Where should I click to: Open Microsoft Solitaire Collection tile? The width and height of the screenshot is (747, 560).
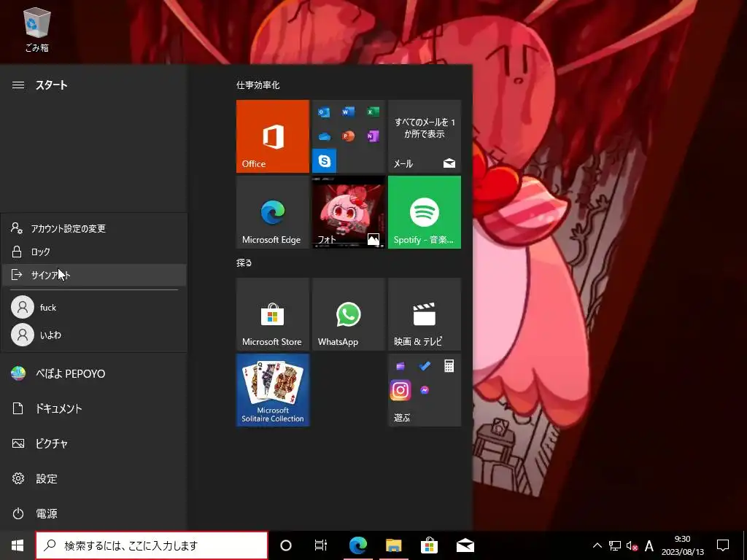pyautogui.click(x=273, y=390)
